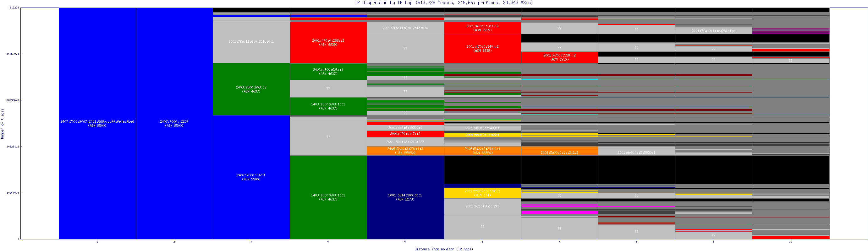Click yellow block 2001:550:2:18::46:1 (ASN 174)

[x=482, y=193]
